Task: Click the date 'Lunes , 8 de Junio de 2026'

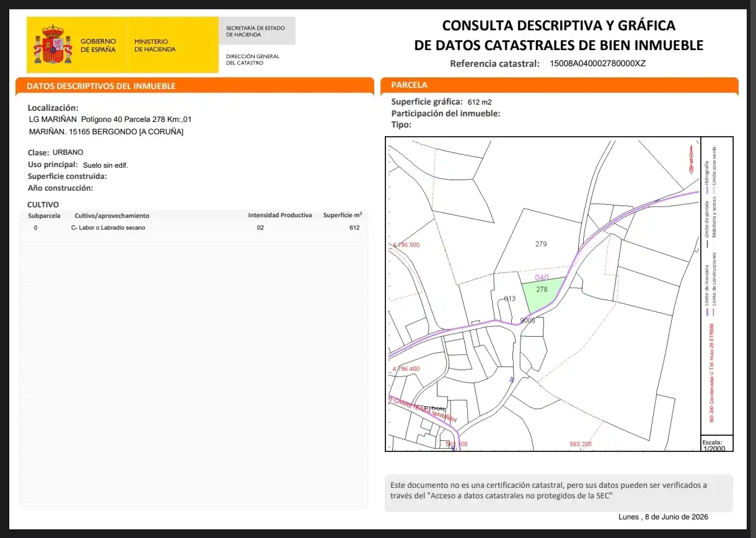Action: coord(663,517)
